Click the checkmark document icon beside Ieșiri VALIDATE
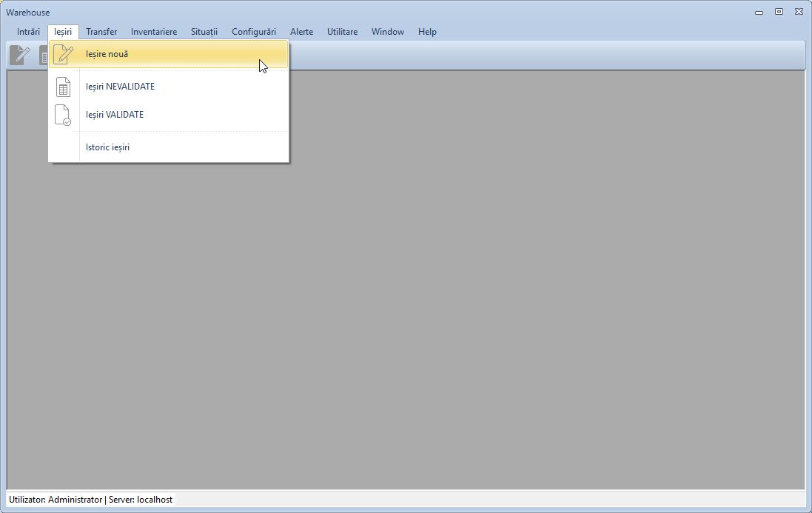The height and width of the screenshot is (513, 812). coord(64,115)
